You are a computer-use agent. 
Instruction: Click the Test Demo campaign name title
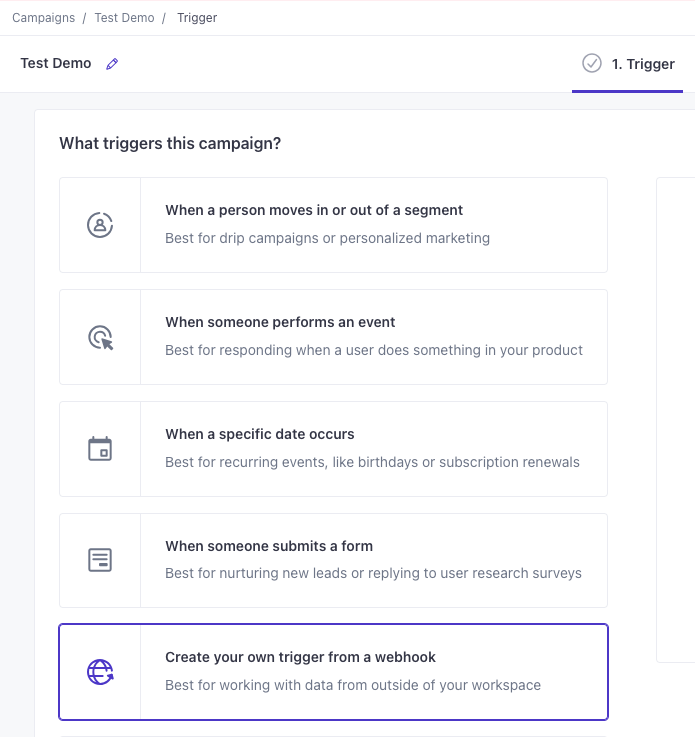click(x=56, y=64)
